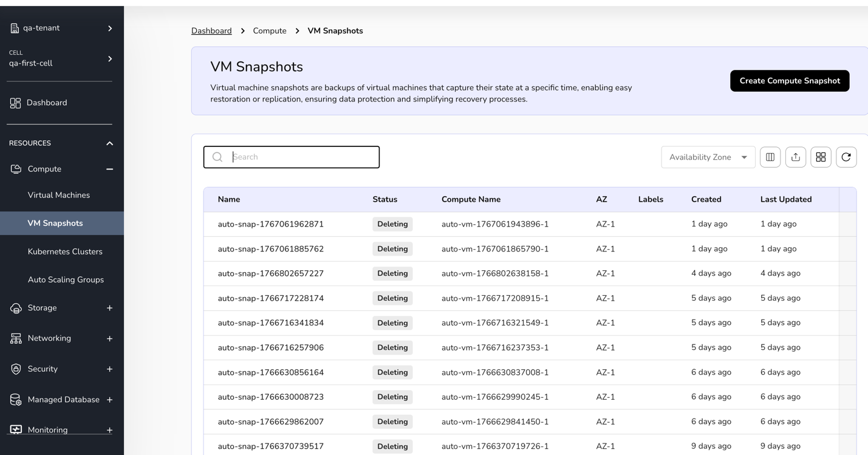Click Create Compute Snapshot button
868x455 pixels.
[789, 81]
